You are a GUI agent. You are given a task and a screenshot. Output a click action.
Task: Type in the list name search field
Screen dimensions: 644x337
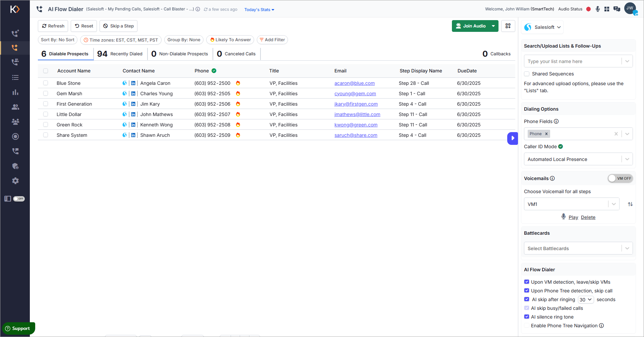click(x=573, y=61)
